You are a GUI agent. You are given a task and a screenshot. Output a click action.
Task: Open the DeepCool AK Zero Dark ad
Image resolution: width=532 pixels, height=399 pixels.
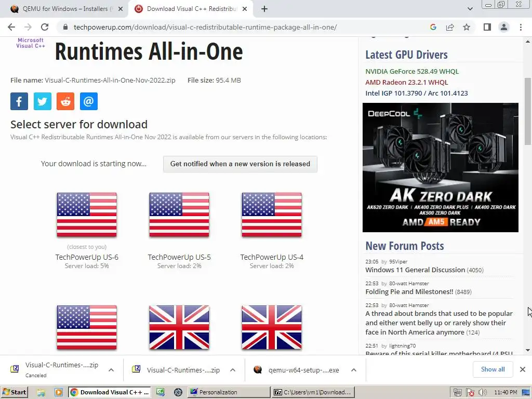441,168
